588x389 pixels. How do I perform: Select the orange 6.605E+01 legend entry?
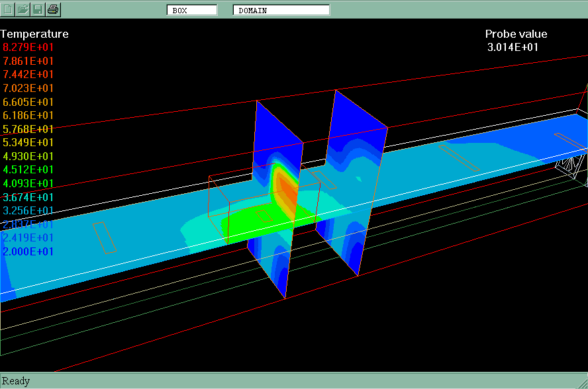click(28, 102)
